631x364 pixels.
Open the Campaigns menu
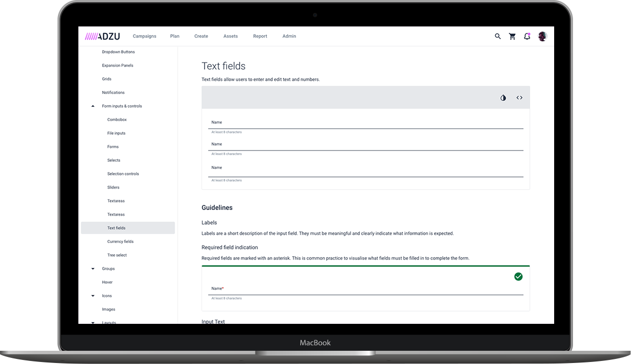coord(145,36)
